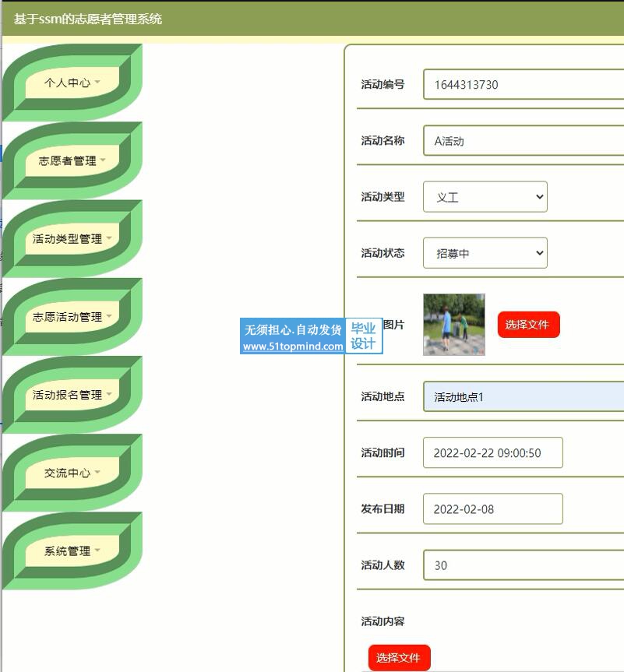The height and width of the screenshot is (672, 624).
Task: Open the 活动状态 dropdown showing 招募中
Action: (485, 253)
